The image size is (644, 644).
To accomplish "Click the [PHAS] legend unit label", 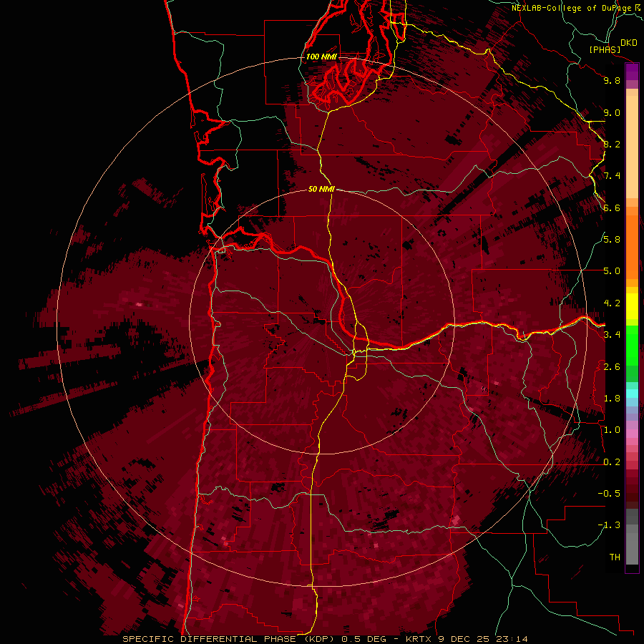I will (605, 50).
